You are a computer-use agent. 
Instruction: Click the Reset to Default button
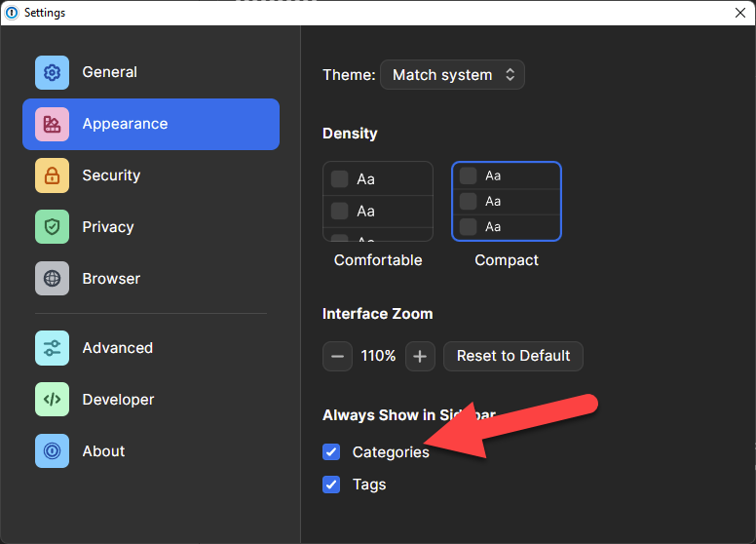pos(513,356)
